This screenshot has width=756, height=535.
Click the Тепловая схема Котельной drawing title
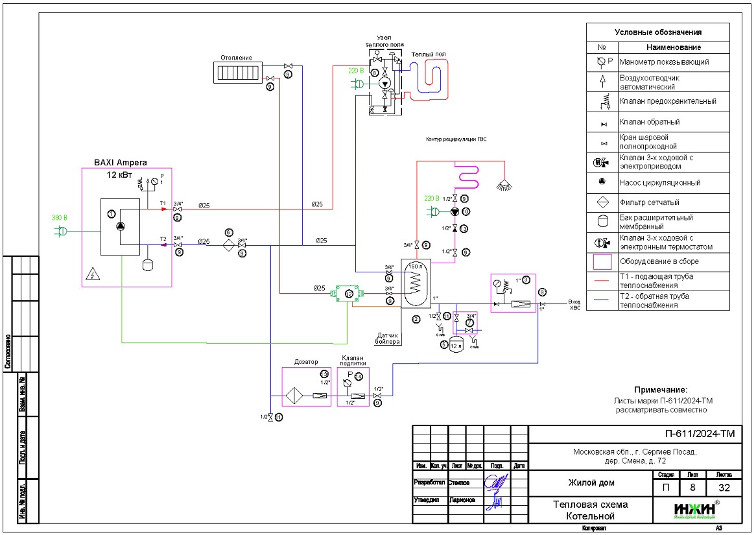(590, 510)
